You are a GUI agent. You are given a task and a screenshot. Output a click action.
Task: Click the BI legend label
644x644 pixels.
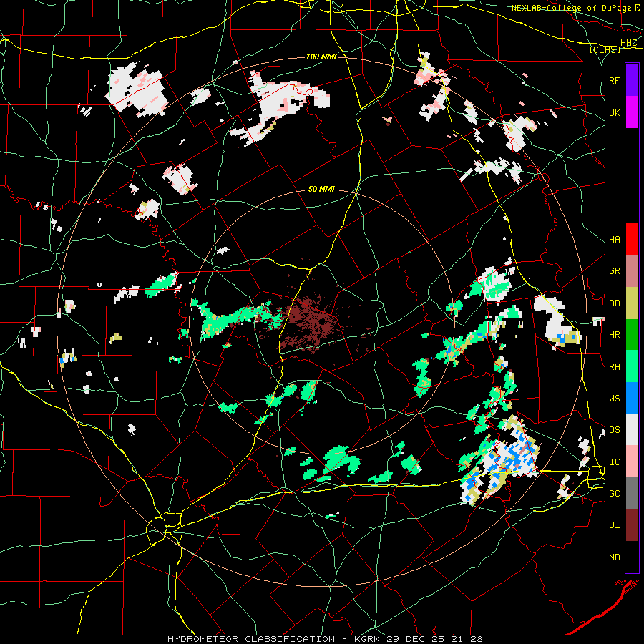(614, 525)
